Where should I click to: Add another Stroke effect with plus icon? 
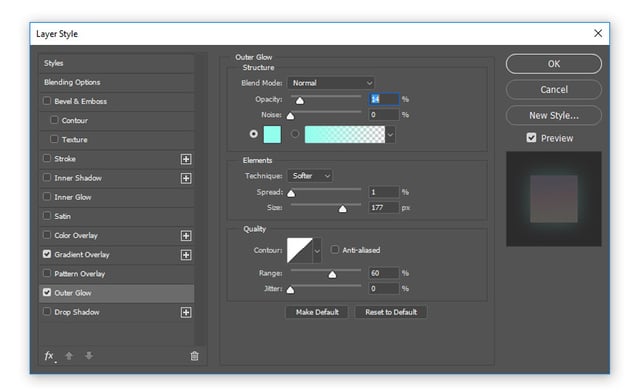tap(186, 159)
